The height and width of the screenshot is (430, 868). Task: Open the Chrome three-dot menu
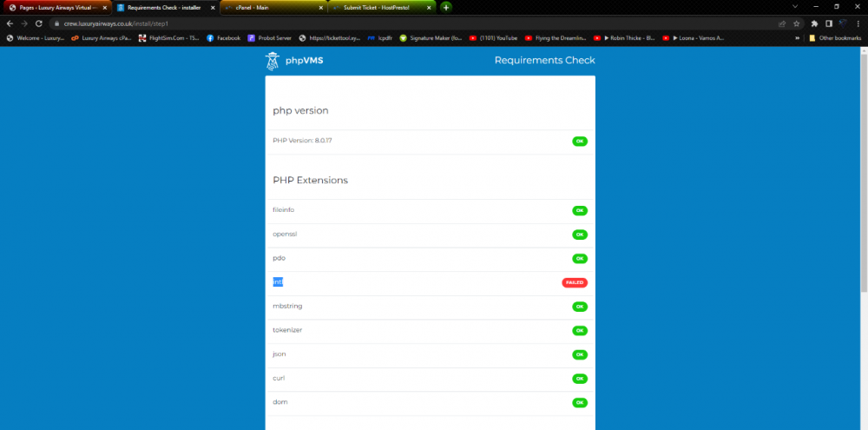(858, 23)
